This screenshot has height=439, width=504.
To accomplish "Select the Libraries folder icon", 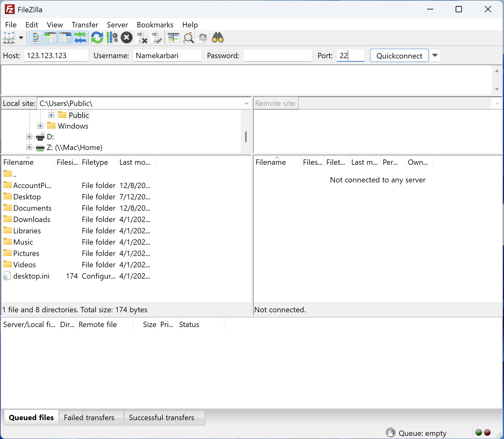I will coord(8,230).
